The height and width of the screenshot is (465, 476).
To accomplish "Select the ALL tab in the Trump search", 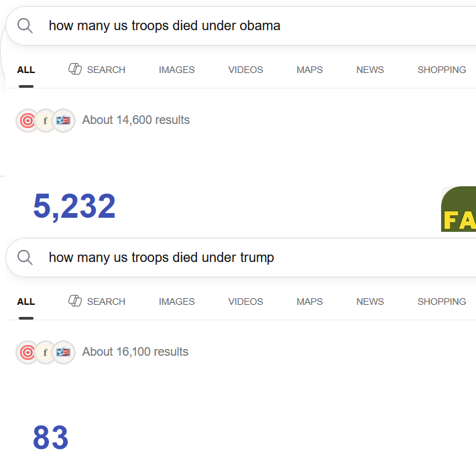I will (26, 302).
